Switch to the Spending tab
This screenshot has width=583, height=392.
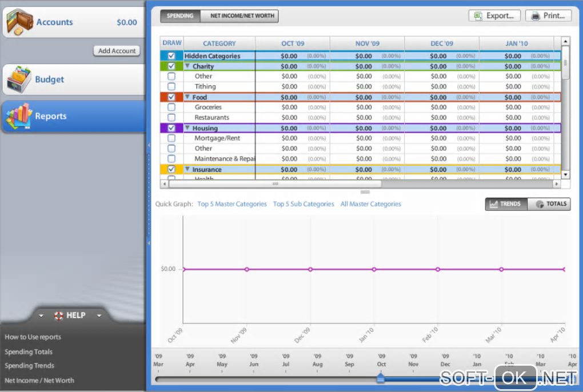pos(180,16)
